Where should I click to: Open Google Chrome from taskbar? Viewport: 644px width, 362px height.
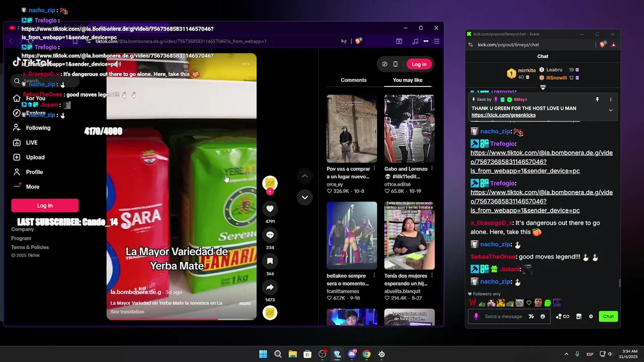(x=367, y=354)
